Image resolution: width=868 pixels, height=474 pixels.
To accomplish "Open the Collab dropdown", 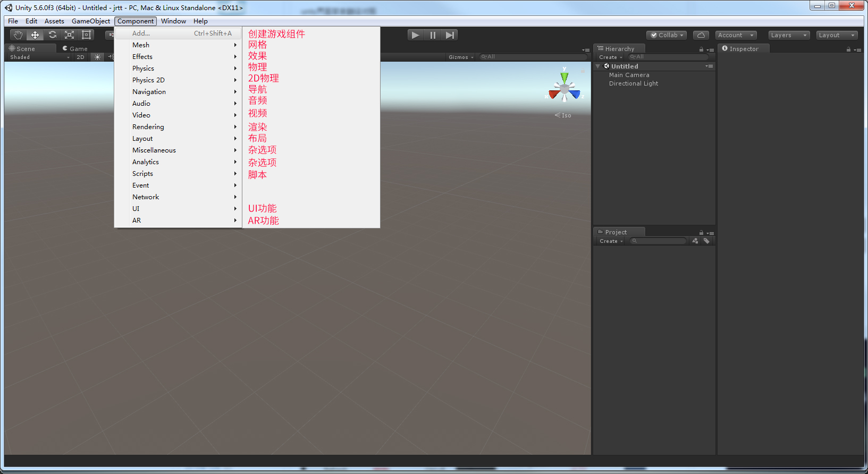I will point(667,35).
